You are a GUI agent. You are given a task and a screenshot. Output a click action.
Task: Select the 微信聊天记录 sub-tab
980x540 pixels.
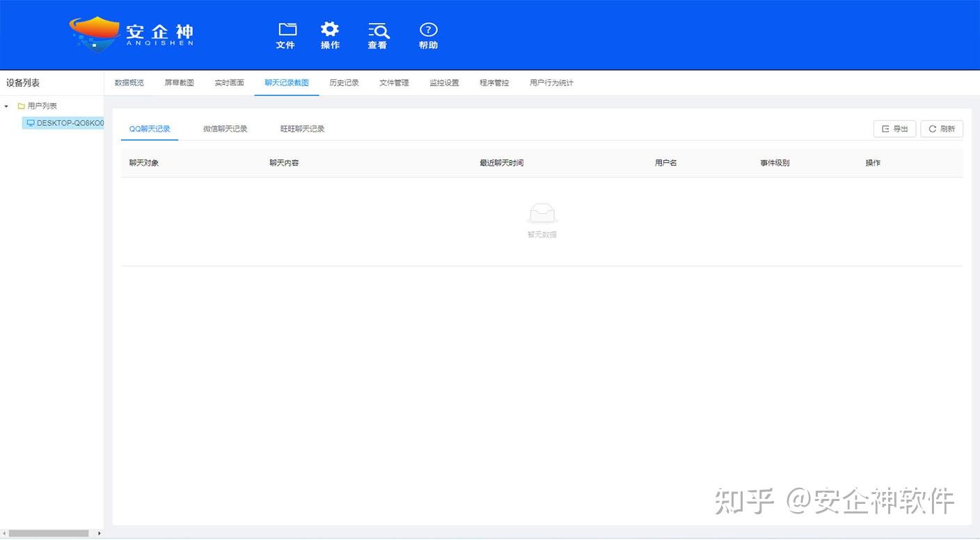pyautogui.click(x=226, y=129)
